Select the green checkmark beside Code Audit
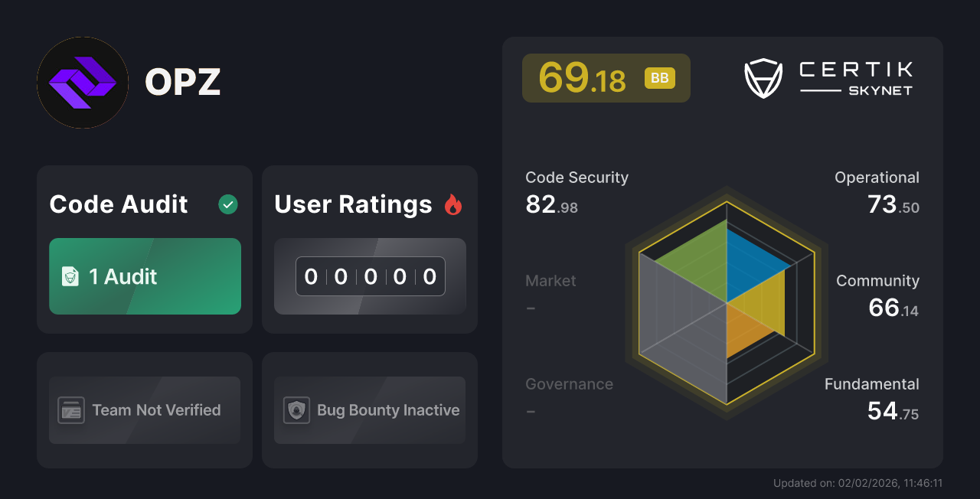 (227, 204)
